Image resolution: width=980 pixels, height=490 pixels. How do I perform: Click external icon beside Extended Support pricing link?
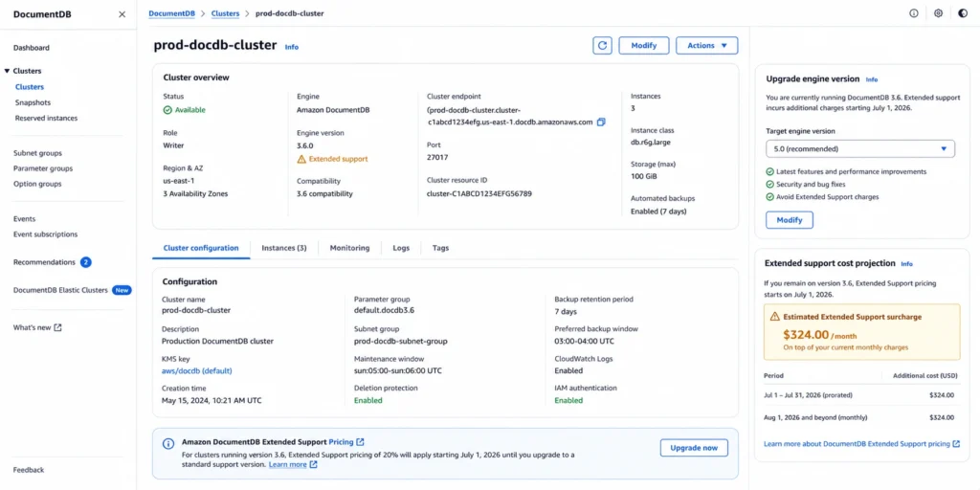956,444
